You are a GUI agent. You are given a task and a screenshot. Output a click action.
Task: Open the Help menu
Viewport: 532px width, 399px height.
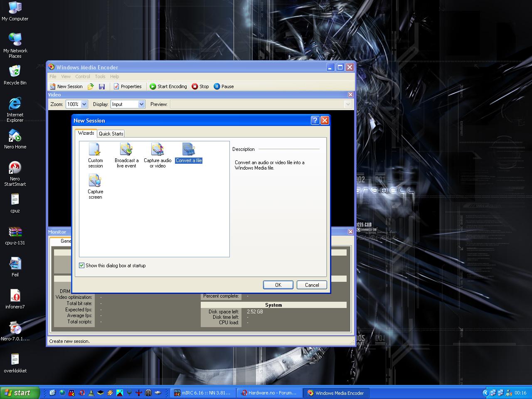click(x=114, y=76)
